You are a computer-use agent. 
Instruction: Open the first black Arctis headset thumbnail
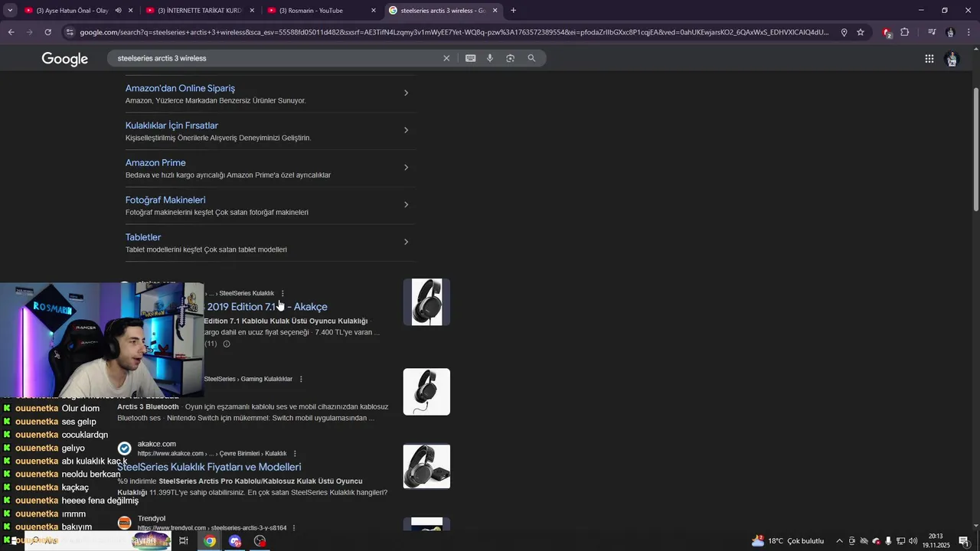pyautogui.click(x=426, y=302)
